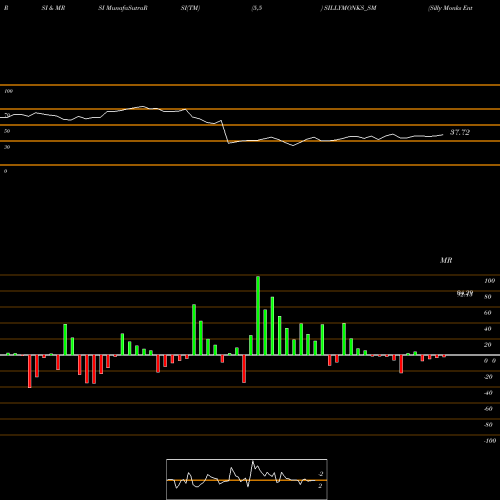Image resolution: width=500 pixels, height=500 pixels.
Task: Click the MR axis label 40
Action: [488, 329]
